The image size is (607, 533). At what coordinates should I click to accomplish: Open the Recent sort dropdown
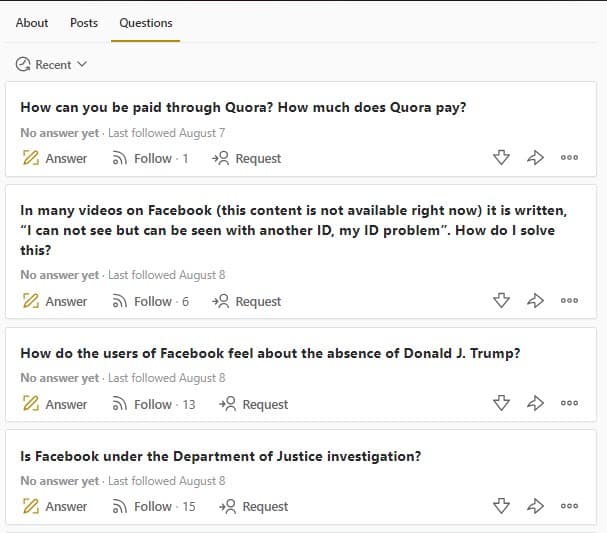tap(51, 65)
